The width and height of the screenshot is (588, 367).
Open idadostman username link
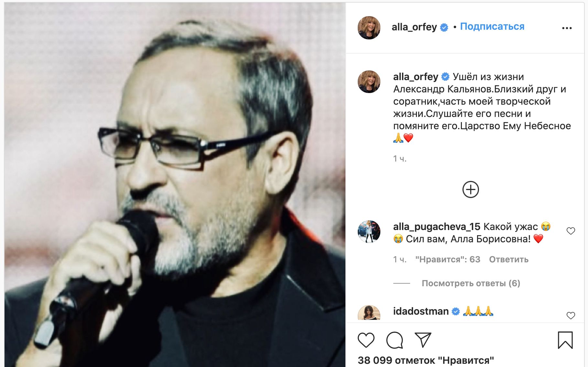point(420,311)
